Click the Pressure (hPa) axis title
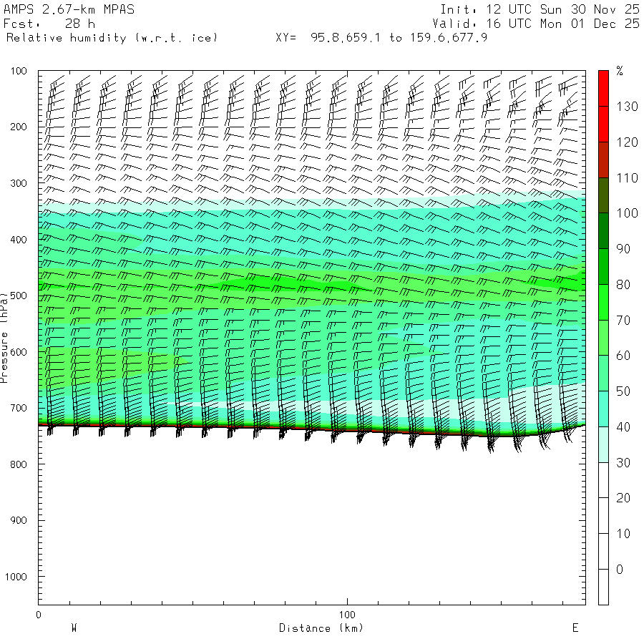Screen dimensions: 644x644 4,338
